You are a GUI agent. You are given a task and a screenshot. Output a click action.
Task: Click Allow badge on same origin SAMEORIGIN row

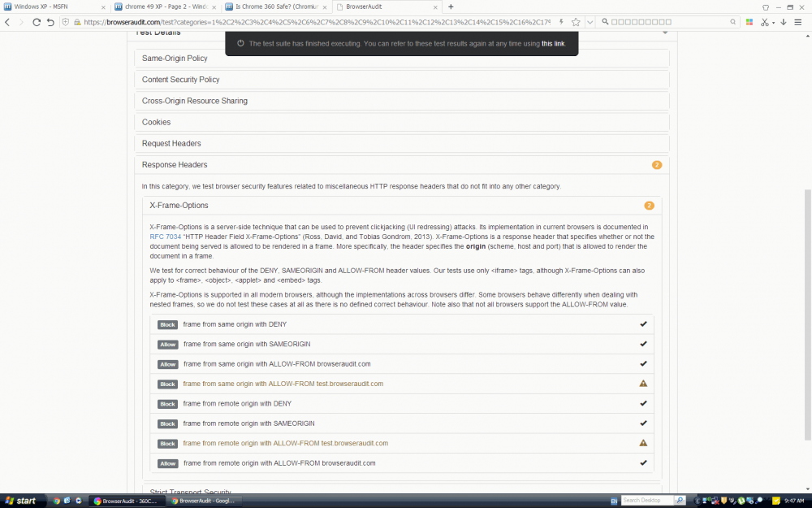click(168, 344)
